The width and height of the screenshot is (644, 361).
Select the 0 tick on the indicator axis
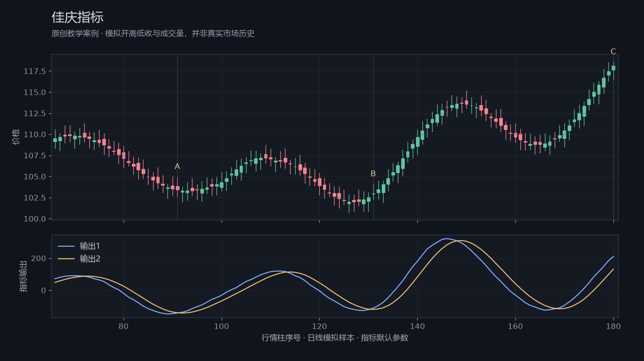pos(44,291)
